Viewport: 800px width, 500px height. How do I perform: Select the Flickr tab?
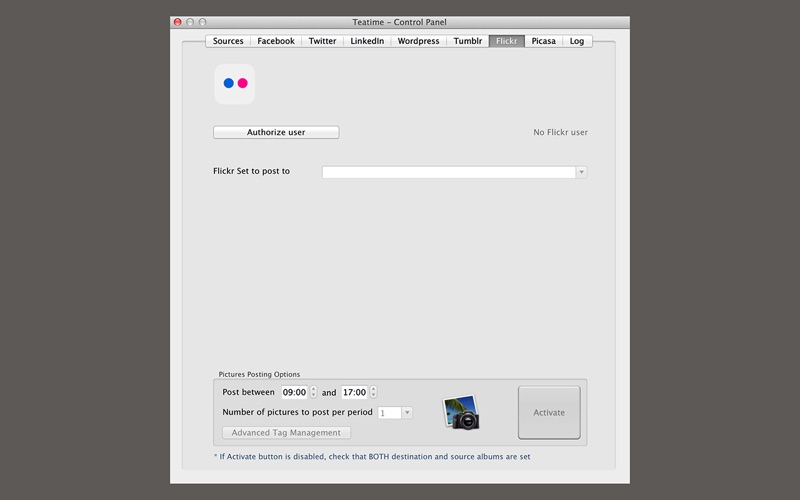pos(507,41)
